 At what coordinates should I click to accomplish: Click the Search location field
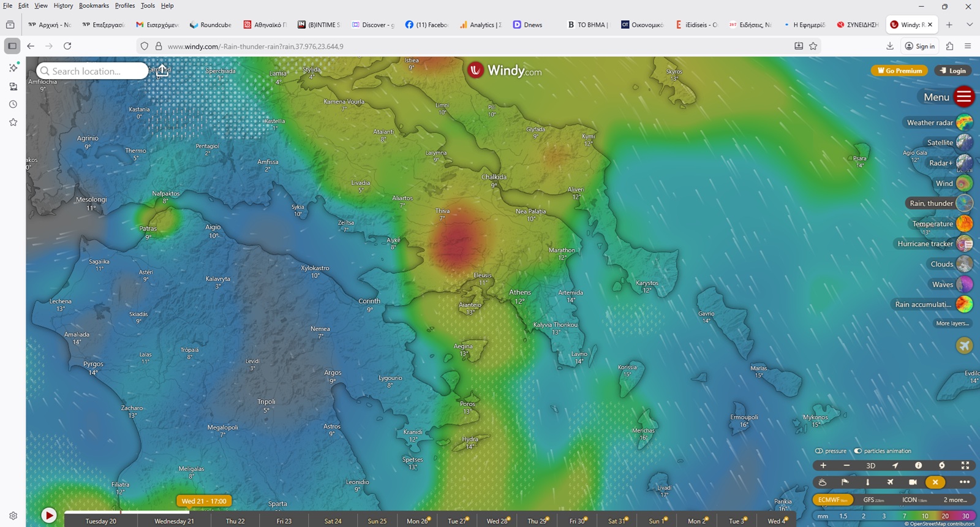[x=92, y=71]
